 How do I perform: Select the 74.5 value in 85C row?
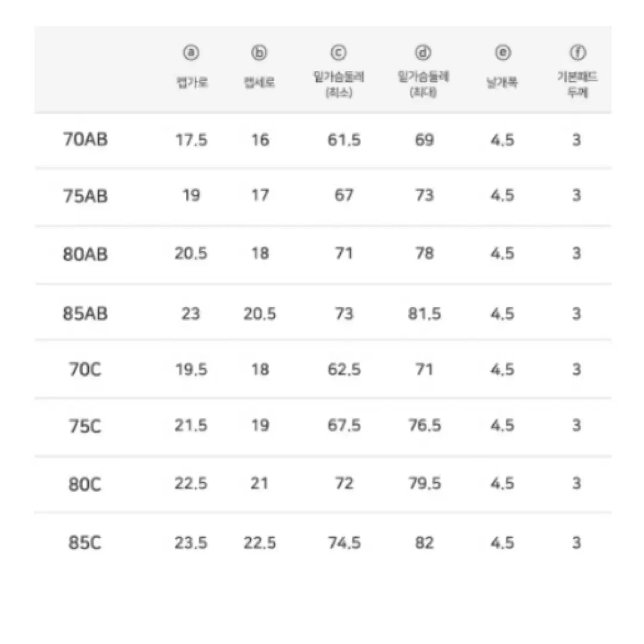click(x=344, y=543)
